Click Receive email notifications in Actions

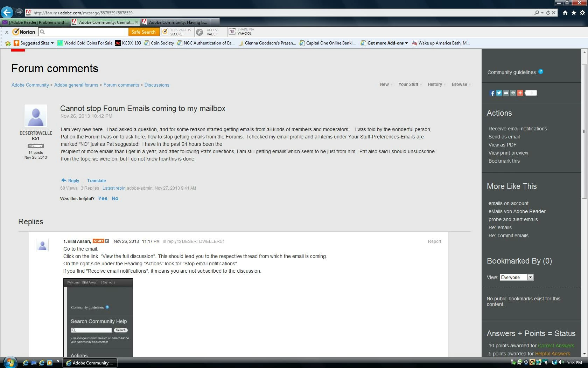point(518,129)
